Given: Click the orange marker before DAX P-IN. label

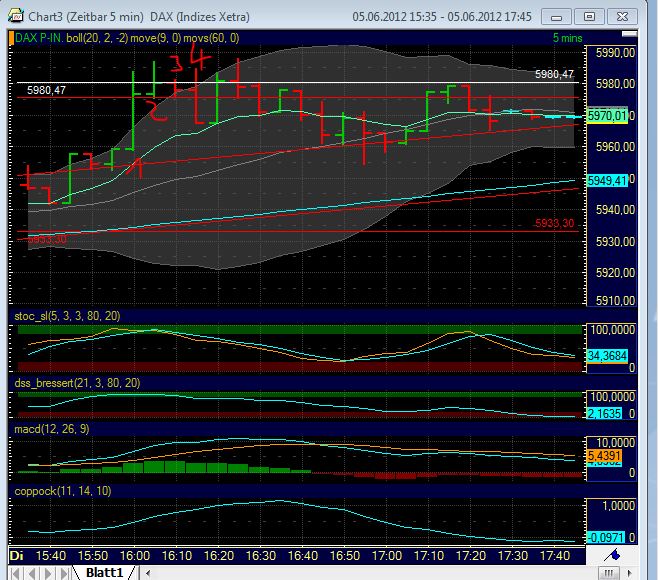Looking at the screenshot, I should pos(11,38).
